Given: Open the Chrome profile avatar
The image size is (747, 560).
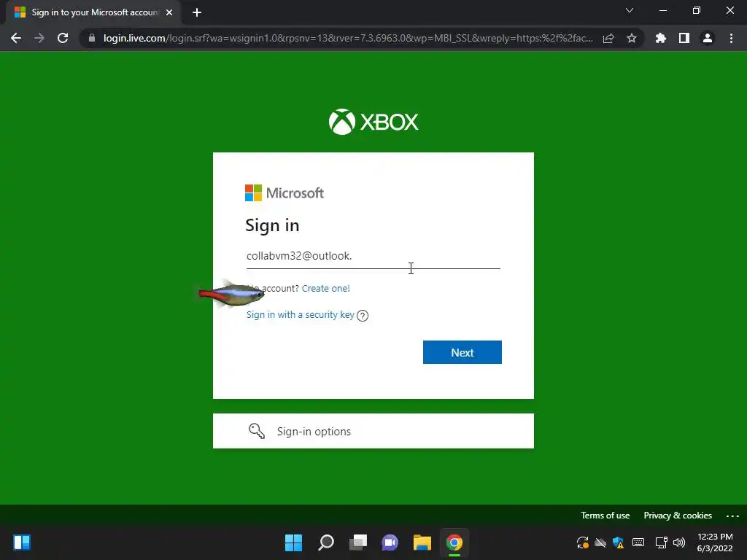Looking at the screenshot, I should tap(708, 38).
